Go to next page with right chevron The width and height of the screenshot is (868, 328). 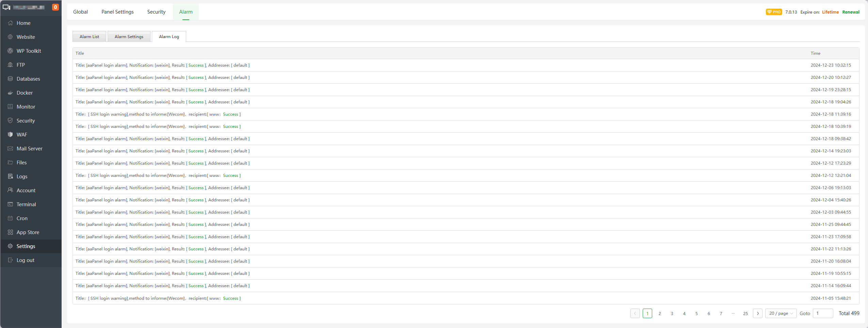(x=757, y=313)
